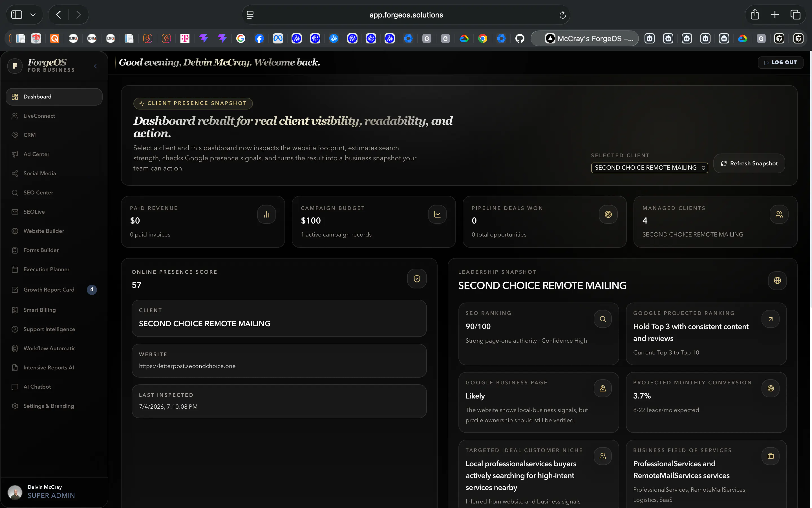
Task: Click the letterpost.secondchoice.one website URL
Action: tap(187, 366)
